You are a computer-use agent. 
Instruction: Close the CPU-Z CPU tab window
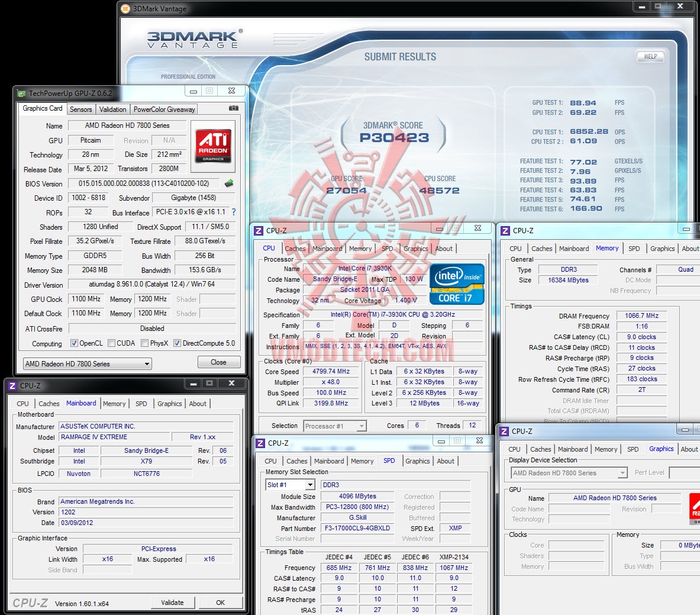pos(478,228)
